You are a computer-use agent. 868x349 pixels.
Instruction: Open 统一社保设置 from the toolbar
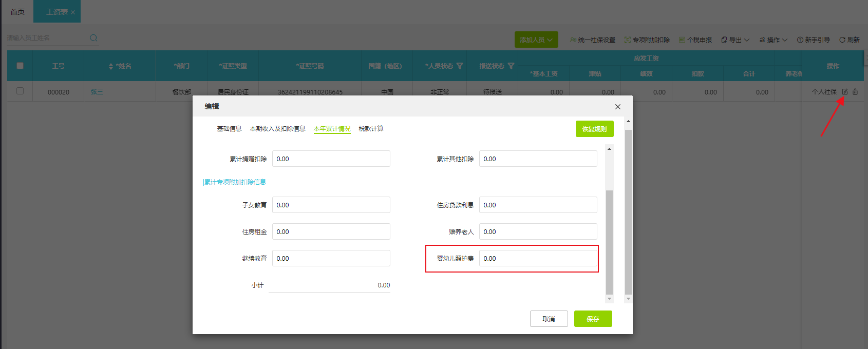coord(593,40)
